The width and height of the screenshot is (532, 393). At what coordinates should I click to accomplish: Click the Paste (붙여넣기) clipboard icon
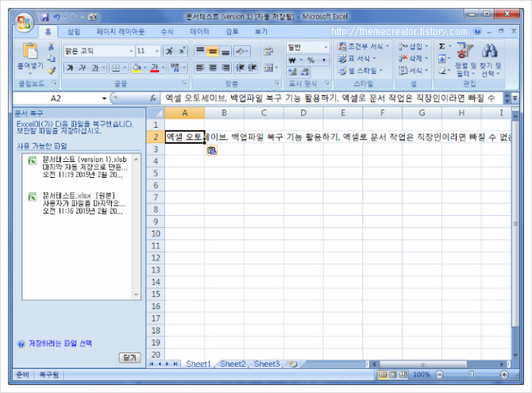30,51
